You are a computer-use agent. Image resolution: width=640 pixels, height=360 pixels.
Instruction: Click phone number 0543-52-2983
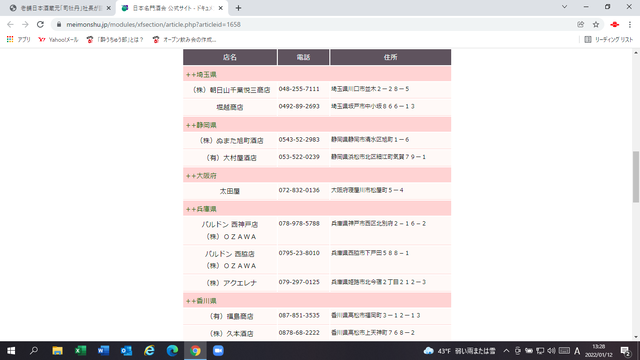299,140
